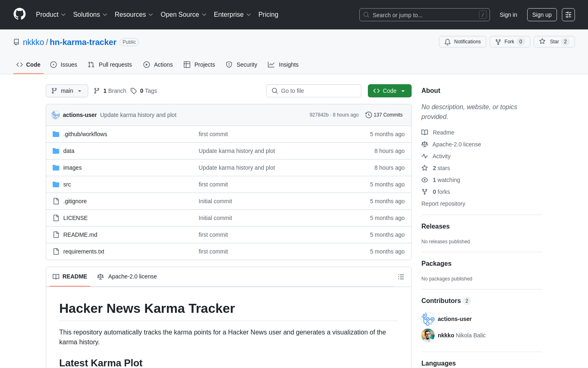Open the Releases heading link

(x=435, y=227)
